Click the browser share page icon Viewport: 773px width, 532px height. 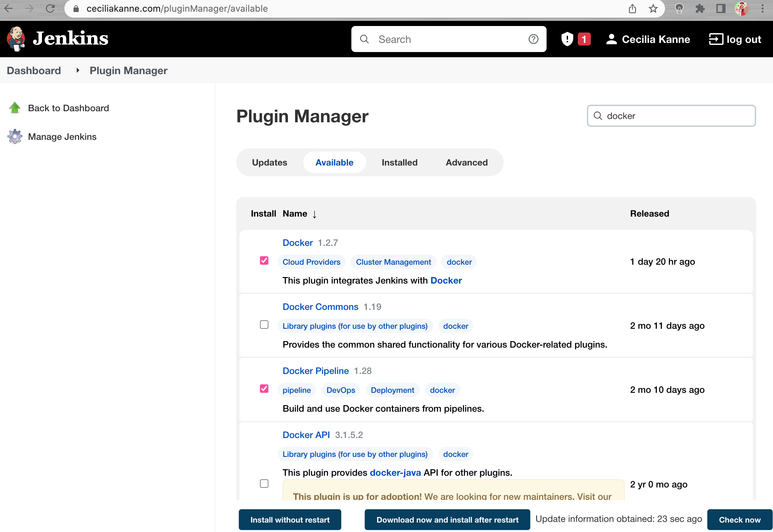632,9
